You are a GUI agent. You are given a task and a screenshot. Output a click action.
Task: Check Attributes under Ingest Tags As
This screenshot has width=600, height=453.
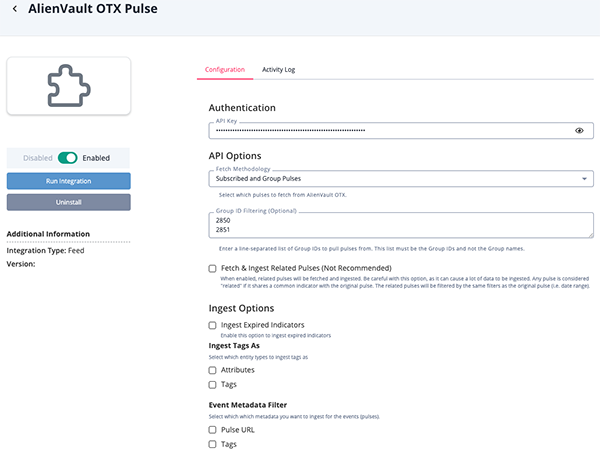212,370
